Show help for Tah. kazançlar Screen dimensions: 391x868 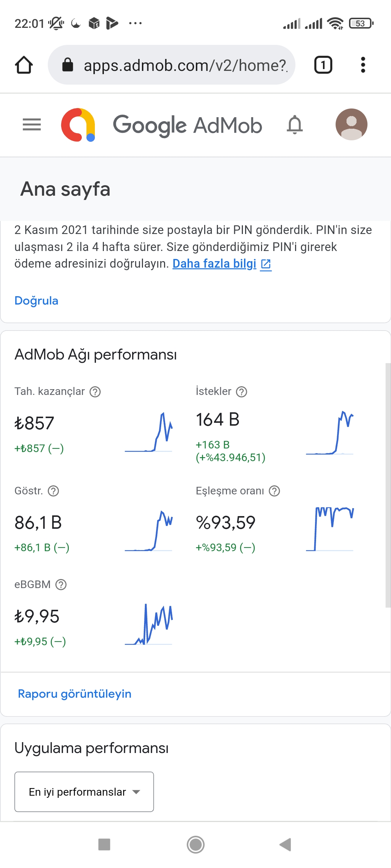(95, 392)
